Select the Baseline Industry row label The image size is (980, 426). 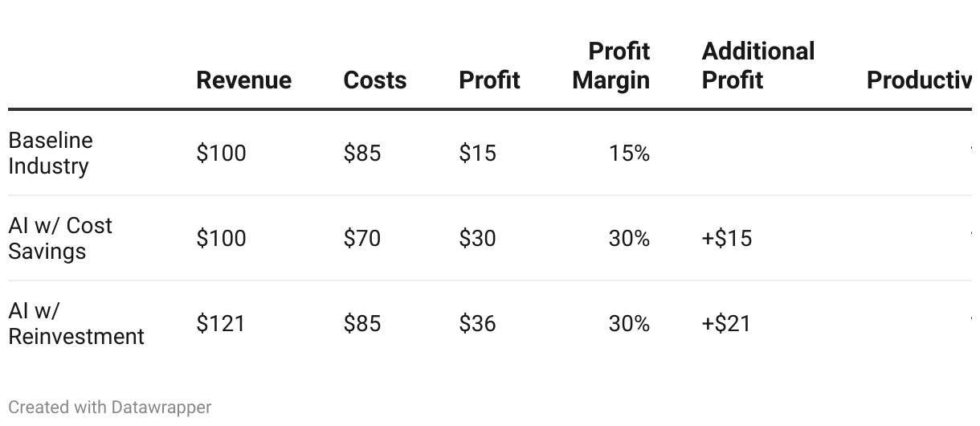(51, 153)
